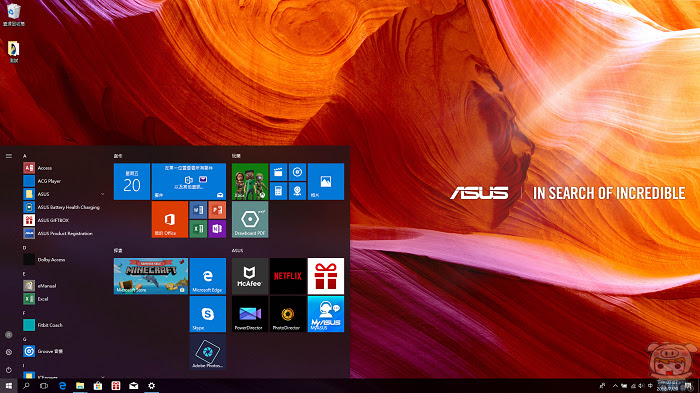Screen dimensions: 700x393
Task: Open the MyASUS tile
Action: coord(326,314)
